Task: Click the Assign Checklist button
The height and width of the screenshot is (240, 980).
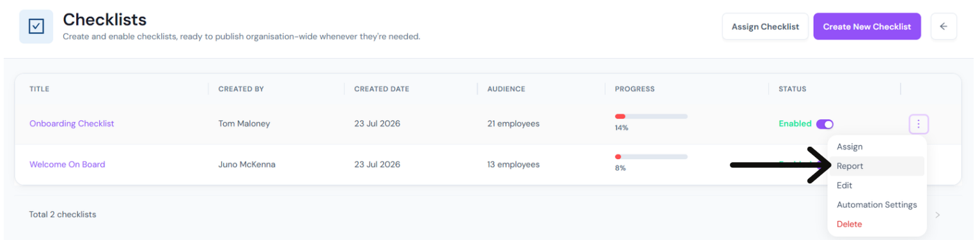Action: (x=765, y=27)
